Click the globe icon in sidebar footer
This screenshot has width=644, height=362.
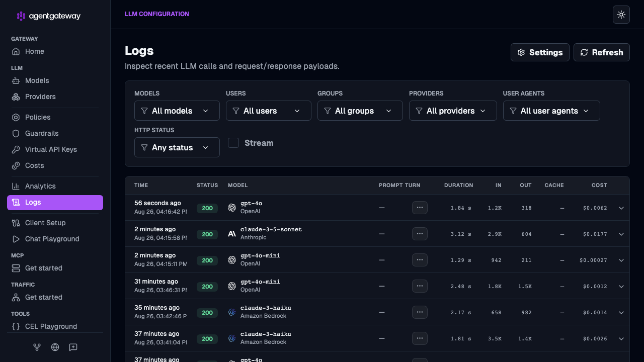55,347
